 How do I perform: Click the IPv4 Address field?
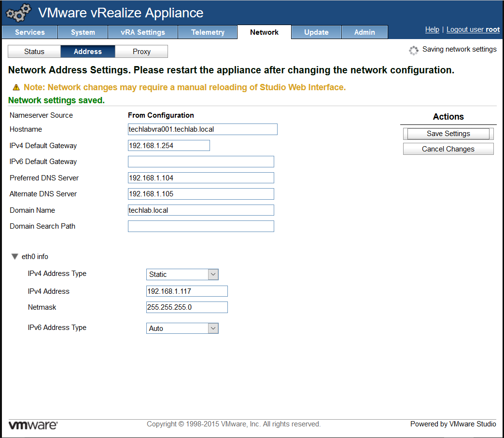tap(187, 291)
